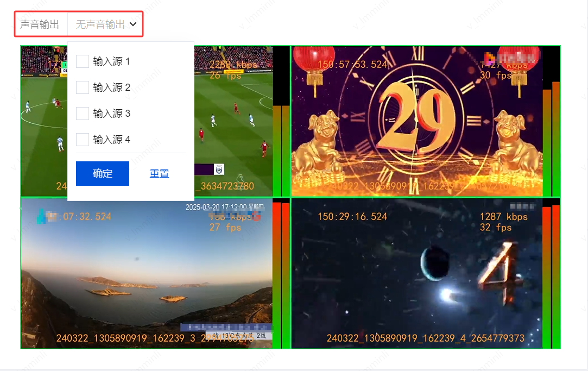This screenshot has width=588, height=371.
Task: Click the 输入源 1 option label
Action: point(111,61)
